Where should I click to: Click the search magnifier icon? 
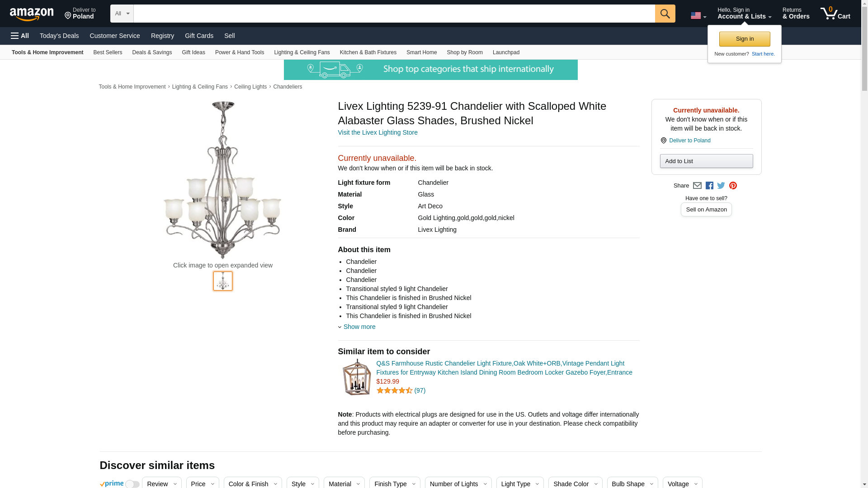[x=665, y=14]
